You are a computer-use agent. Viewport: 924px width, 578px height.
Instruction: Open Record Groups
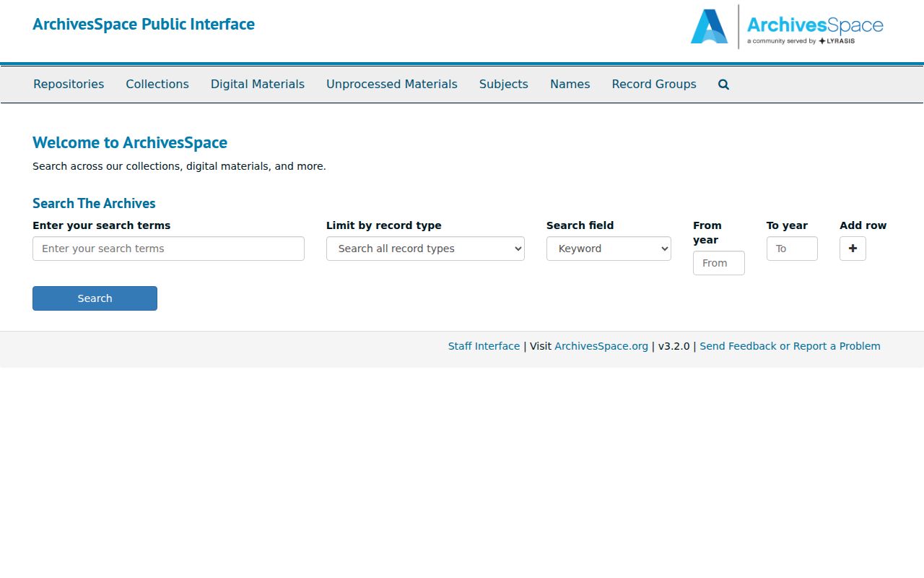[x=654, y=85]
